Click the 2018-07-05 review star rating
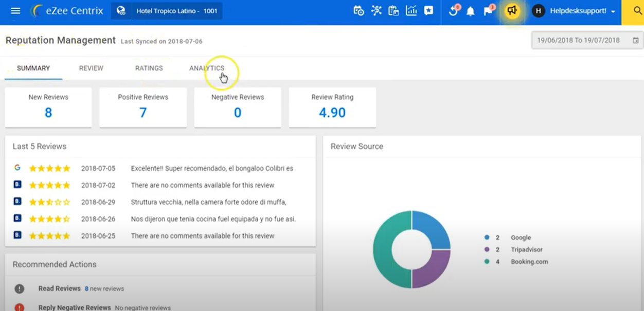 click(49, 168)
